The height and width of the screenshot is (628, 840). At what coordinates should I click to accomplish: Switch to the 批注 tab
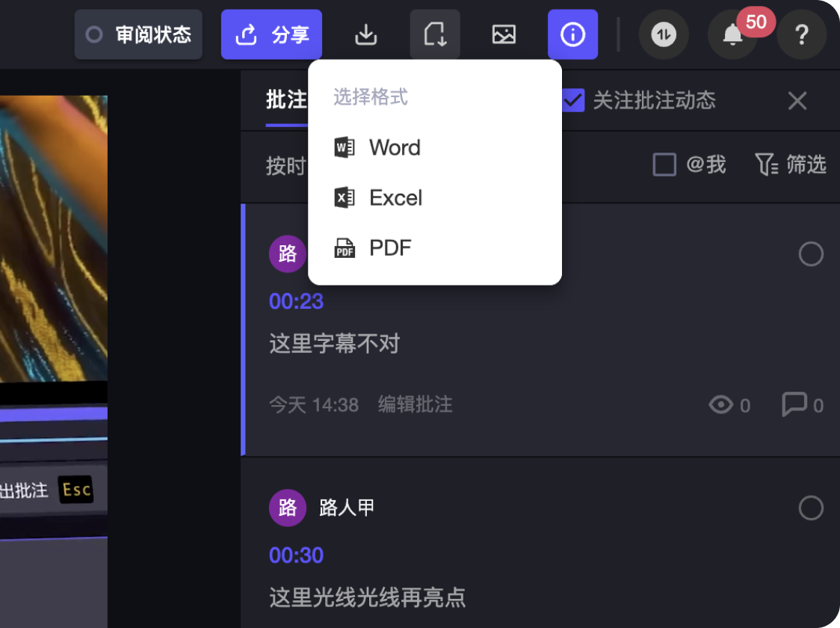(x=287, y=100)
